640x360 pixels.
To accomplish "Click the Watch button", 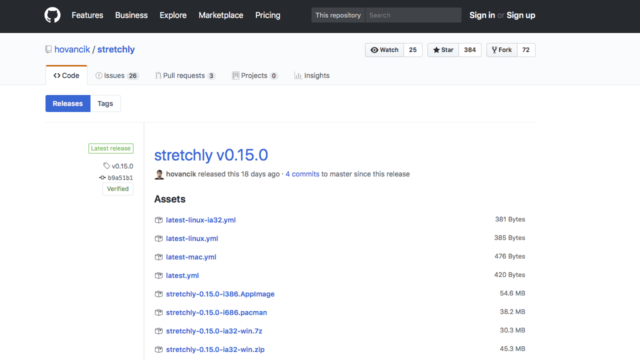I will (x=384, y=50).
